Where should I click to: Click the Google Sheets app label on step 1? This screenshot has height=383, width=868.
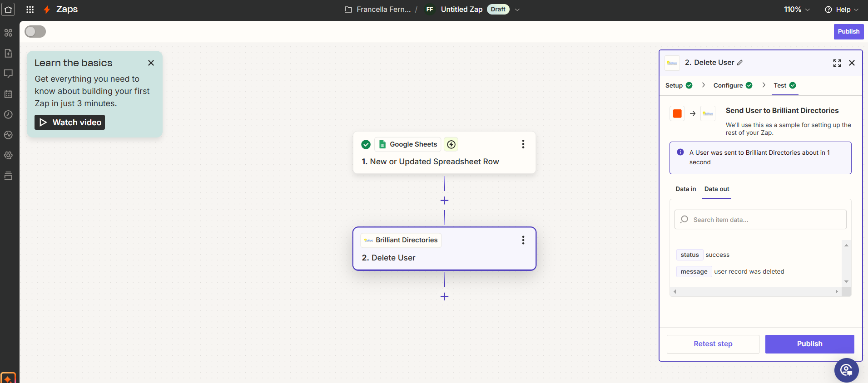[408, 144]
